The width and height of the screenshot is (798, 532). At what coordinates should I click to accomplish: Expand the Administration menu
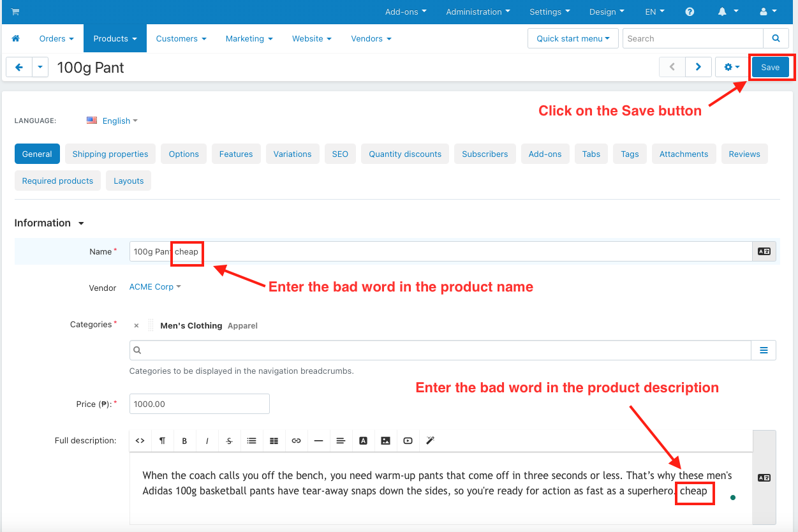478,11
